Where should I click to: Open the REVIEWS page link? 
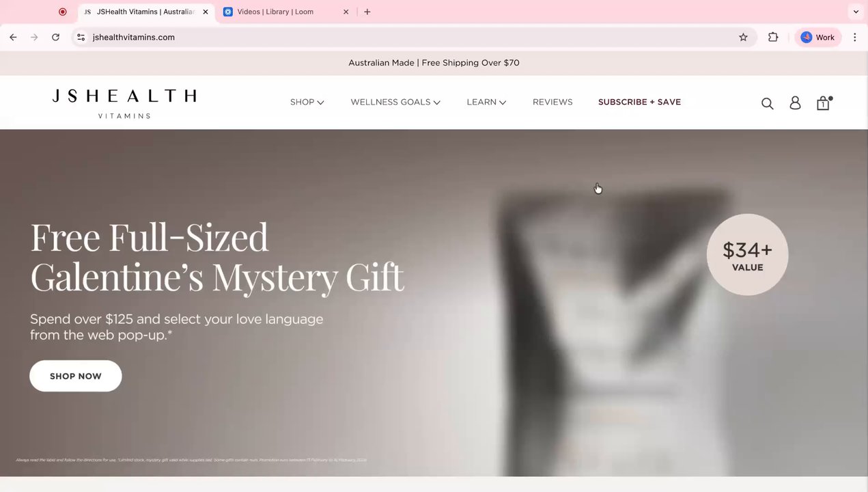coord(552,102)
